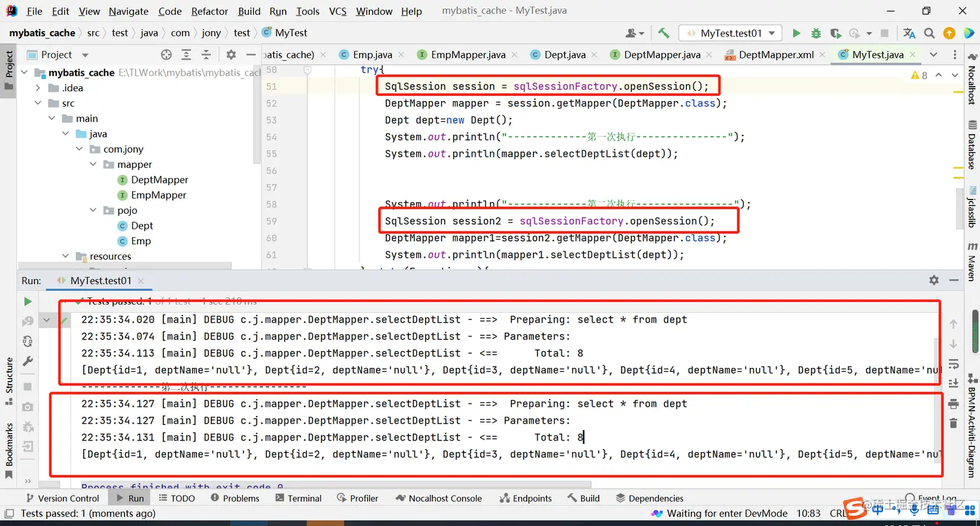980x526 pixels.
Task: Open the Problems tool window button
Action: 235,498
